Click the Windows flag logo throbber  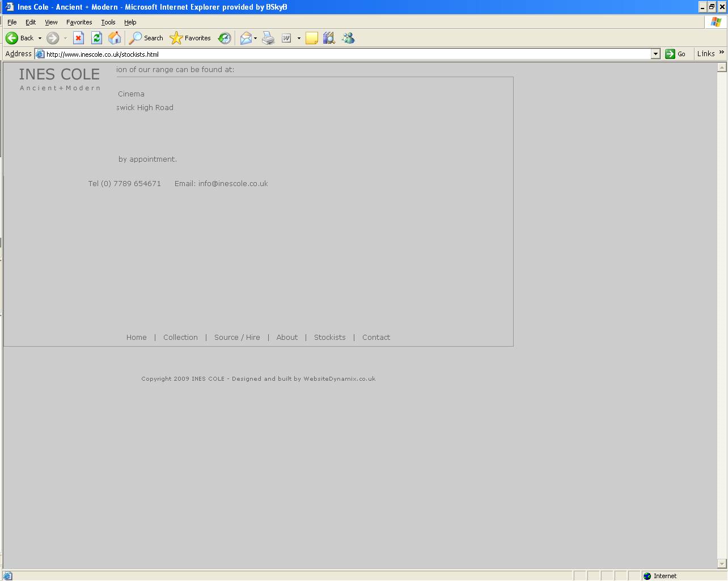716,22
